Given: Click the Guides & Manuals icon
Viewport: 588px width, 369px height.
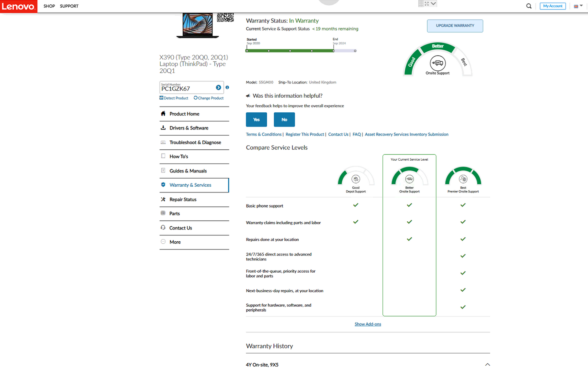Looking at the screenshot, I should coord(163,170).
